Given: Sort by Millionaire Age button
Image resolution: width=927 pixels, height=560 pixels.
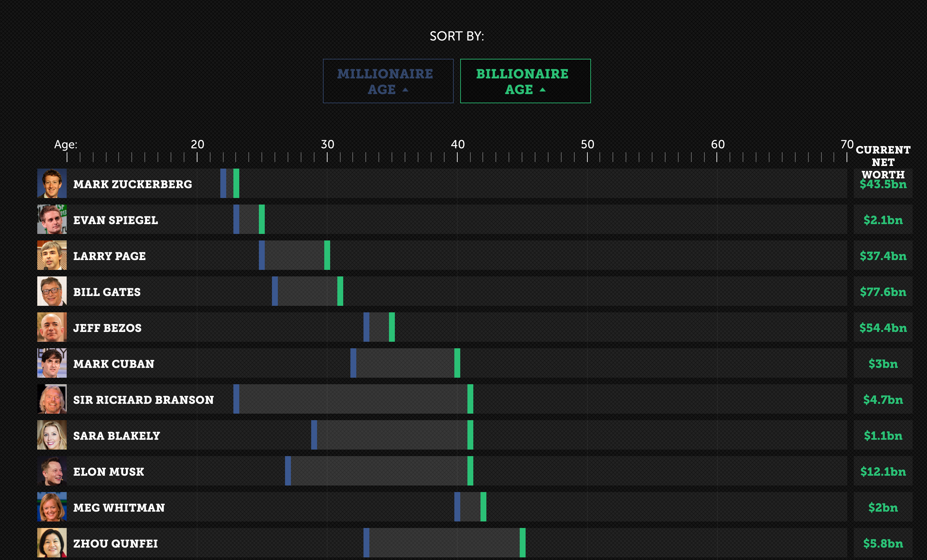Looking at the screenshot, I should (388, 81).
